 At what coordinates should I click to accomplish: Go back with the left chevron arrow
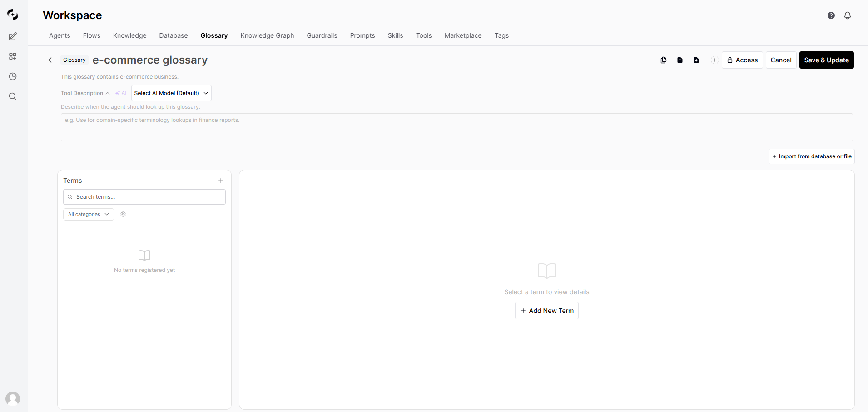50,60
